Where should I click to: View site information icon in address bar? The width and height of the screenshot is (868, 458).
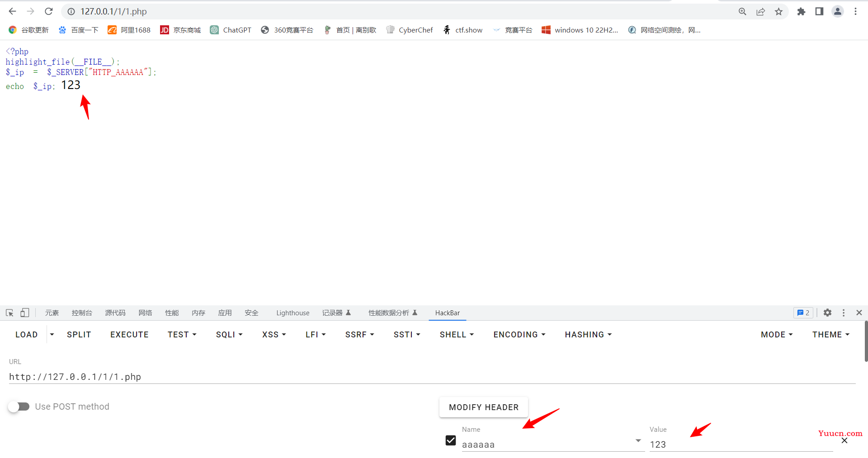point(71,12)
